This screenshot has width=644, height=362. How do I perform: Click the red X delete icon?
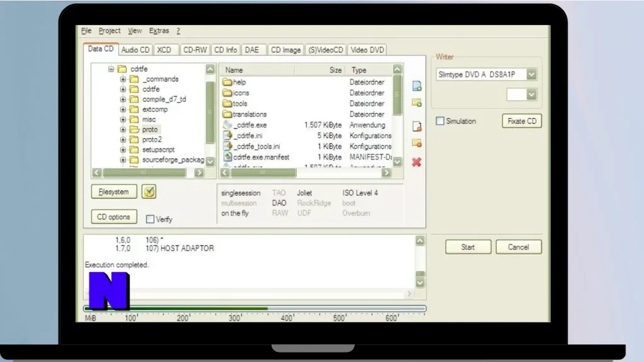[416, 162]
